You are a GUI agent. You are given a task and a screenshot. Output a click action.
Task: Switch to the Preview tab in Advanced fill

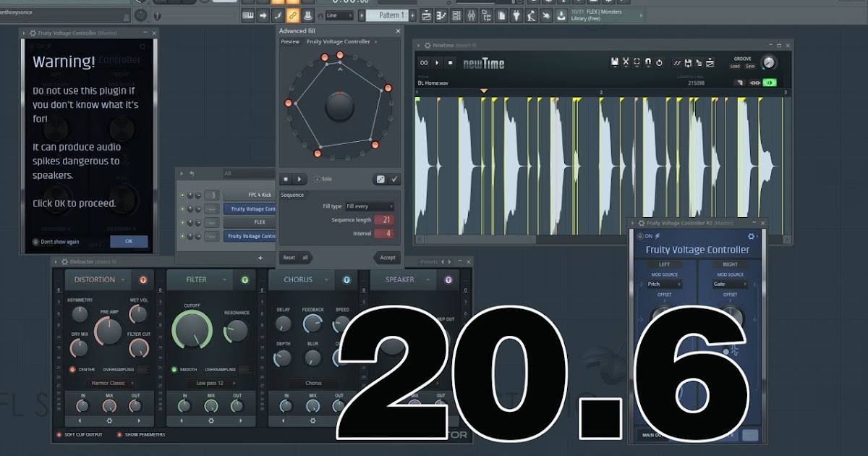tap(290, 42)
